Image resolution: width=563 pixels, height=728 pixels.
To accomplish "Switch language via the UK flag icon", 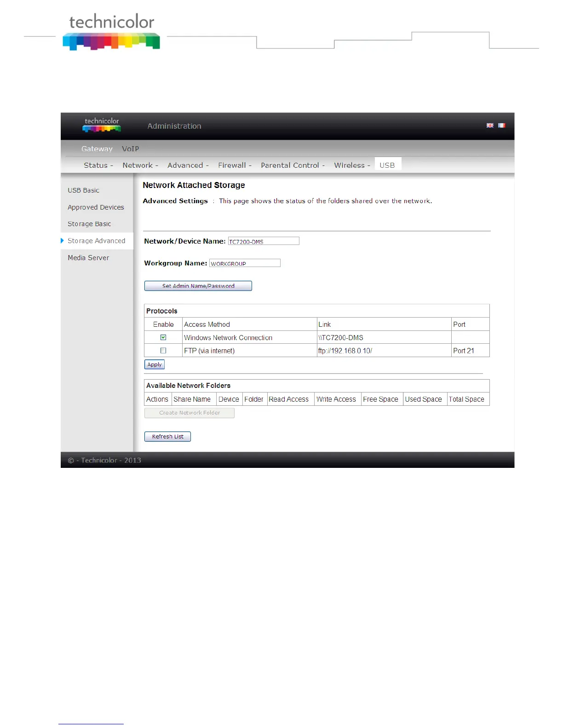I will 490,125.
